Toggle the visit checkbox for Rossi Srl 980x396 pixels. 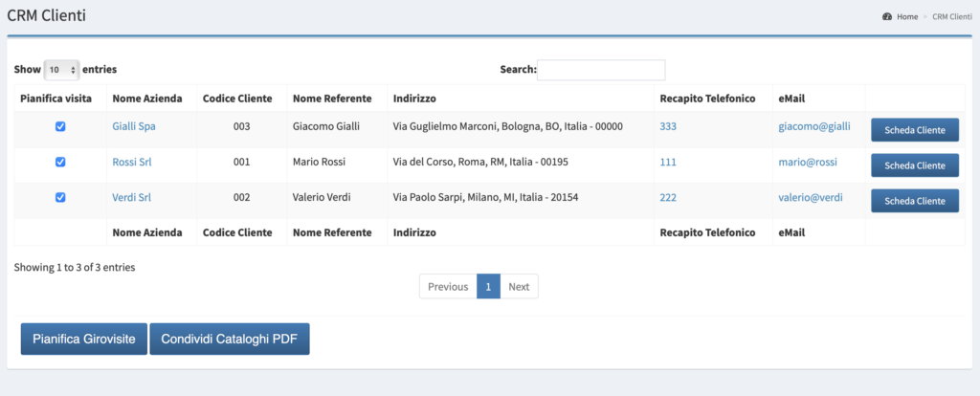click(60, 162)
